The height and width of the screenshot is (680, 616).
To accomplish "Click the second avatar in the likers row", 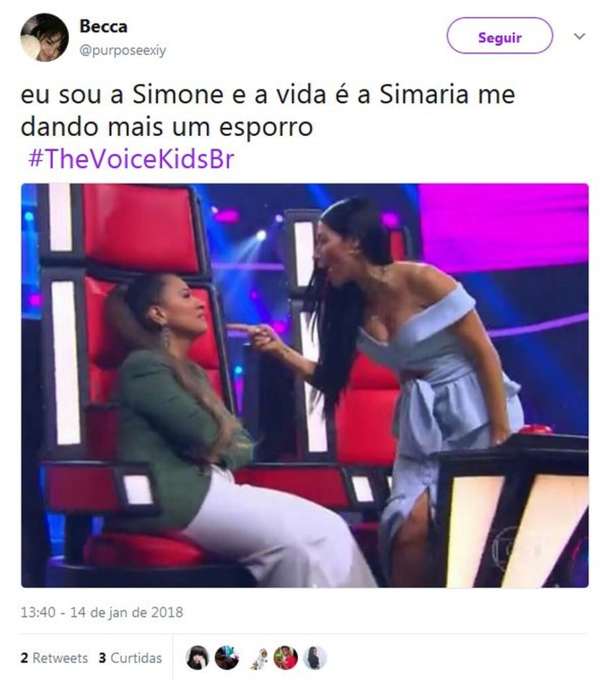I will (226, 657).
